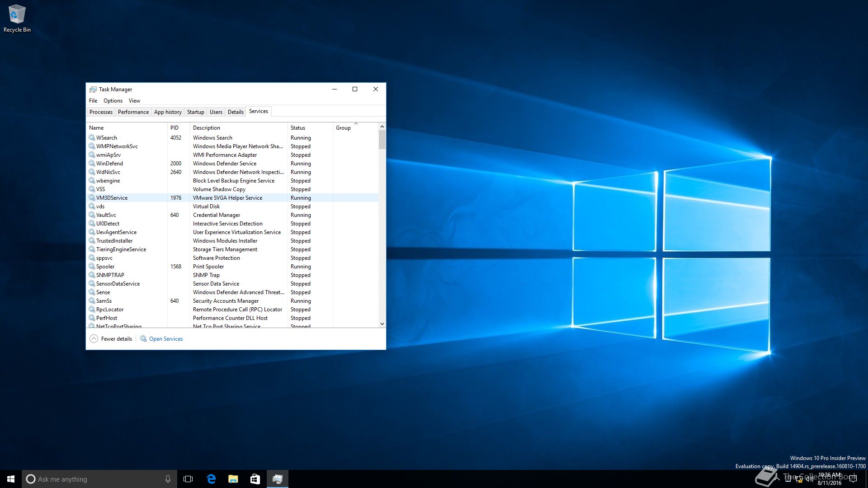Switch to the Startup tab
Viewport: 868px width, 488px height.
point(196,112)
